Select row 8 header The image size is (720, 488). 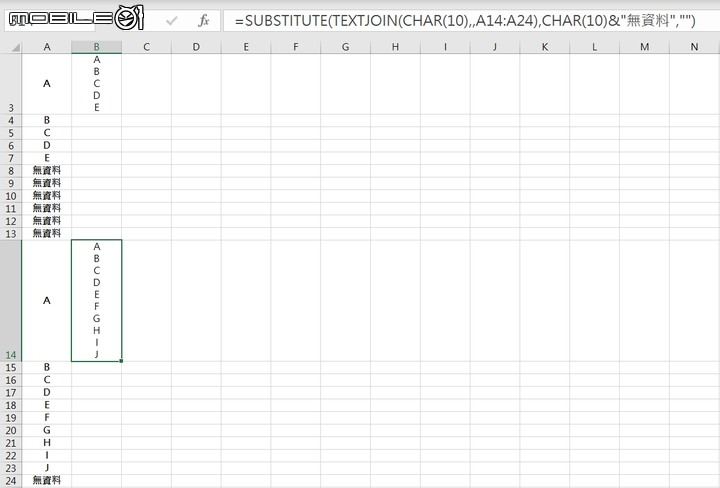11,171
